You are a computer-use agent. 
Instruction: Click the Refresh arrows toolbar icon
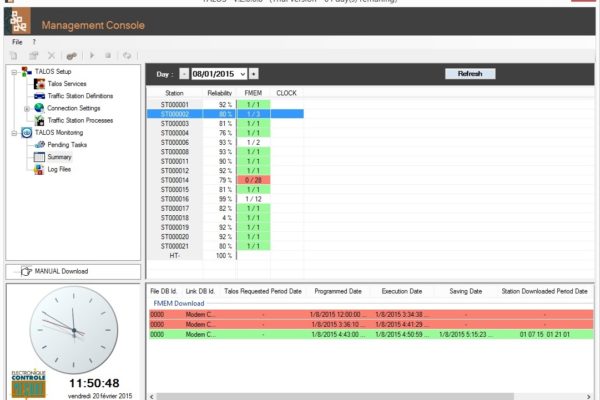pyautogui.click(x=127, y=56)
